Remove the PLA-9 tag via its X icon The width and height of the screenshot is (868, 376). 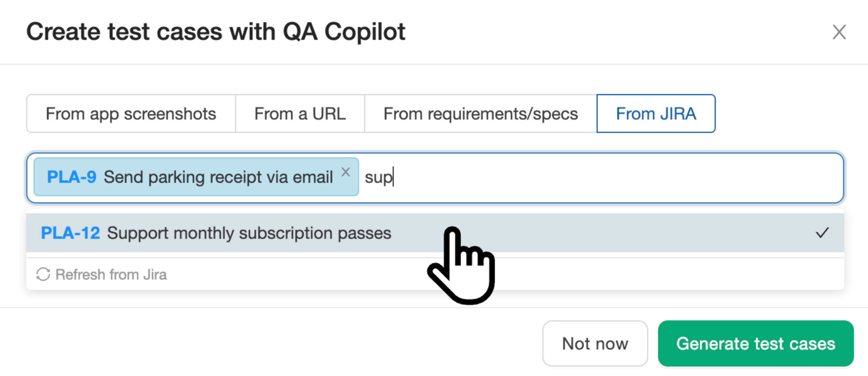point(346,173)
